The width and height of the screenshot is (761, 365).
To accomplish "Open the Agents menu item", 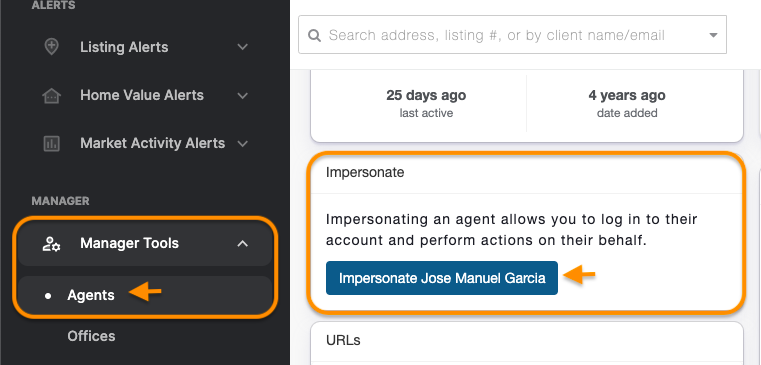I will pos(145,295).
